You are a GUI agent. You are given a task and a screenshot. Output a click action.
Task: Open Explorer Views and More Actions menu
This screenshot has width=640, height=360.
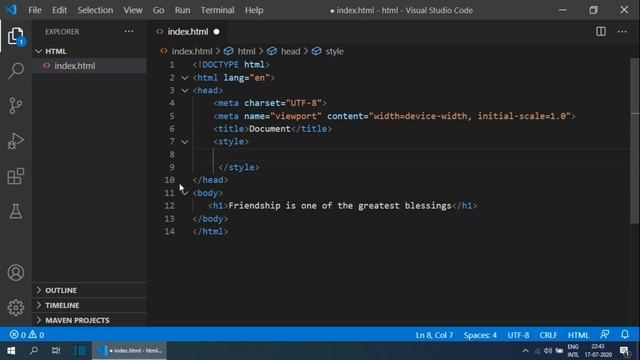pyautogui.click(x=129, y=31)
